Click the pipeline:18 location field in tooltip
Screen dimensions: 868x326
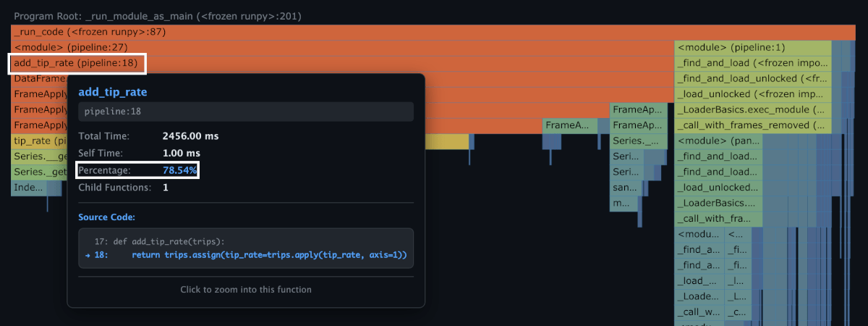pos(246,112)
